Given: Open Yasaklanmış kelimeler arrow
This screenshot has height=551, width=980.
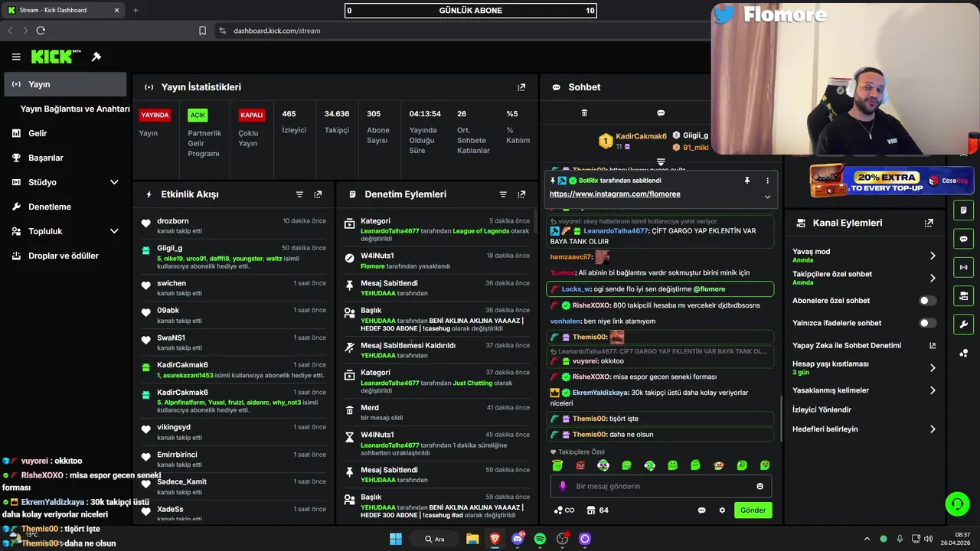Looking at the screenshot, I should pyautogui.click(x=933, y=390).
